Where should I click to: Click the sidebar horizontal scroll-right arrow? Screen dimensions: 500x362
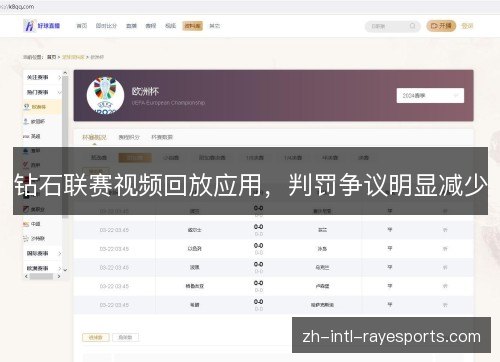59,276
